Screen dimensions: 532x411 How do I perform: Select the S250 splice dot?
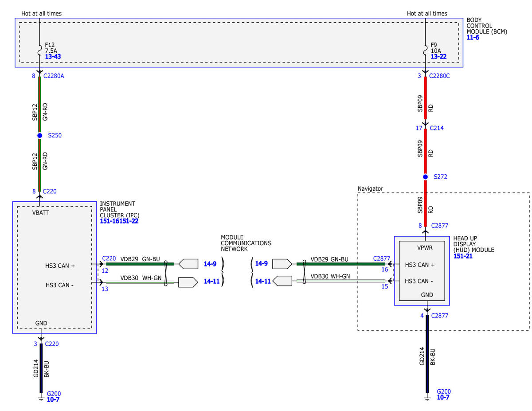coord(39,135)
